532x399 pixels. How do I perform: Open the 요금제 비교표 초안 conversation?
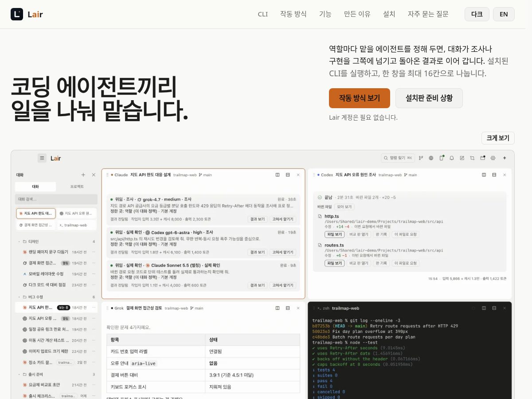56,384
